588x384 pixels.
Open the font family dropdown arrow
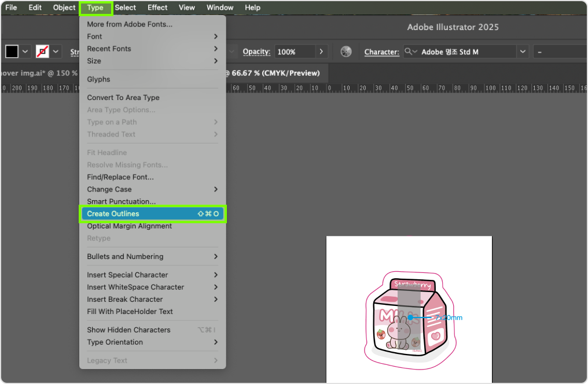point(523,51)
